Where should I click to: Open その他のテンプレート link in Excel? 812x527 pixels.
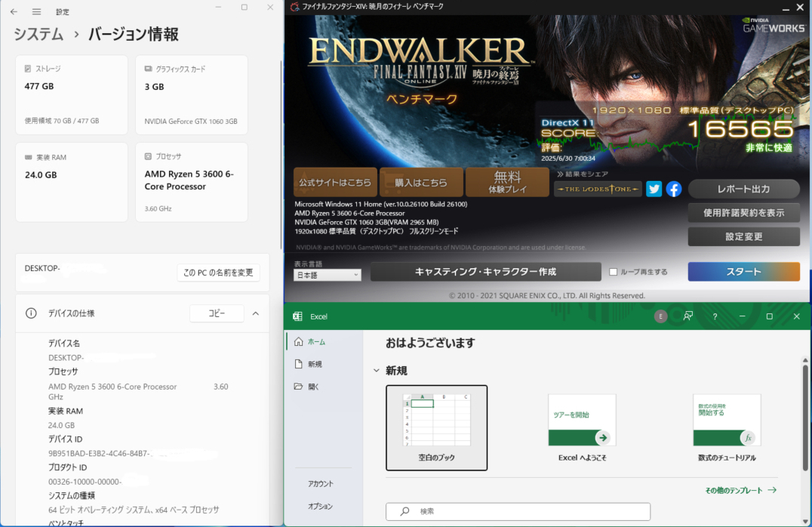pos(740,490)
